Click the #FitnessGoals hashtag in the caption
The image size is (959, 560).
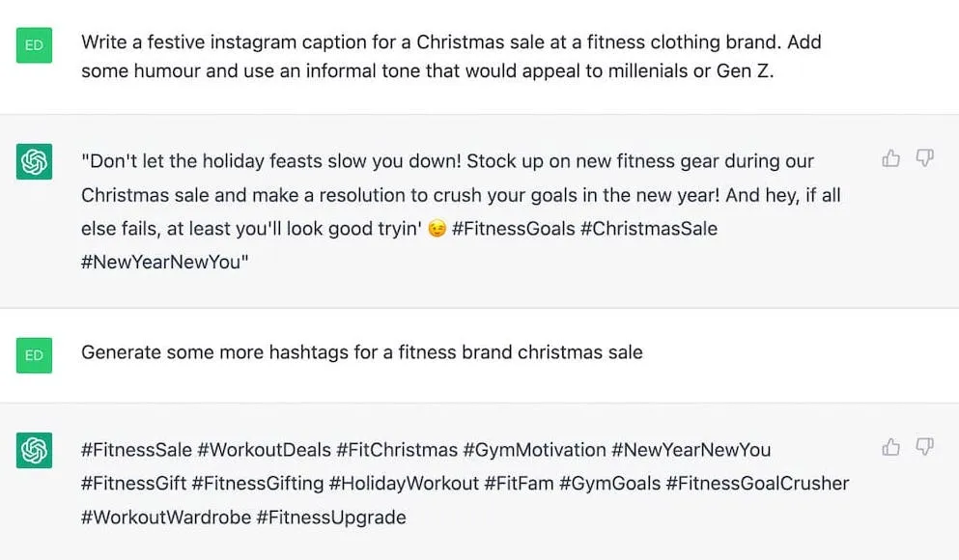(x=513, y=229)
